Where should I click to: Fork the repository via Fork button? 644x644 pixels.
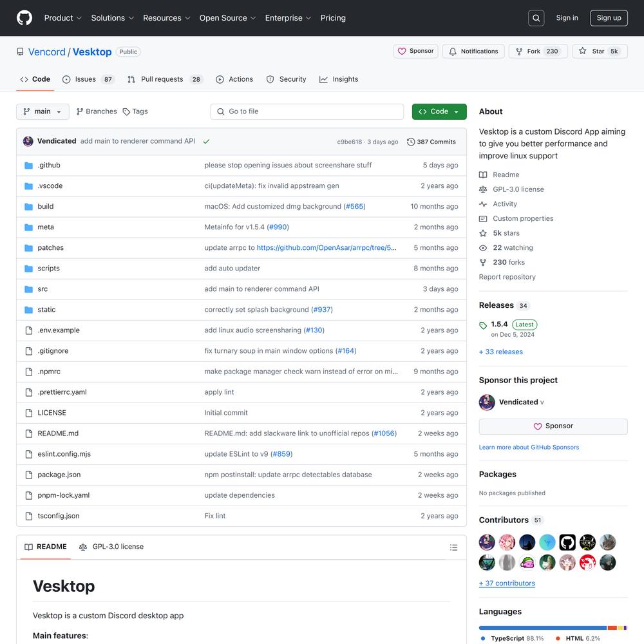538,52
